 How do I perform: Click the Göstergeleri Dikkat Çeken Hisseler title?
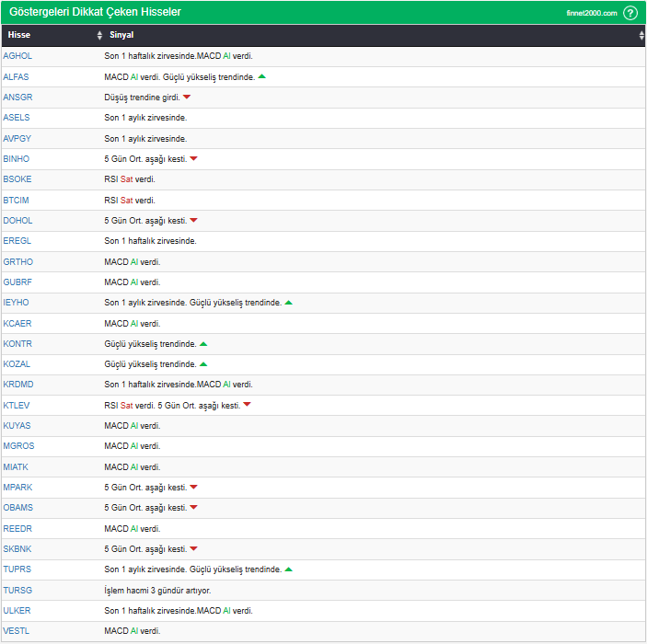tap(94, 12)
